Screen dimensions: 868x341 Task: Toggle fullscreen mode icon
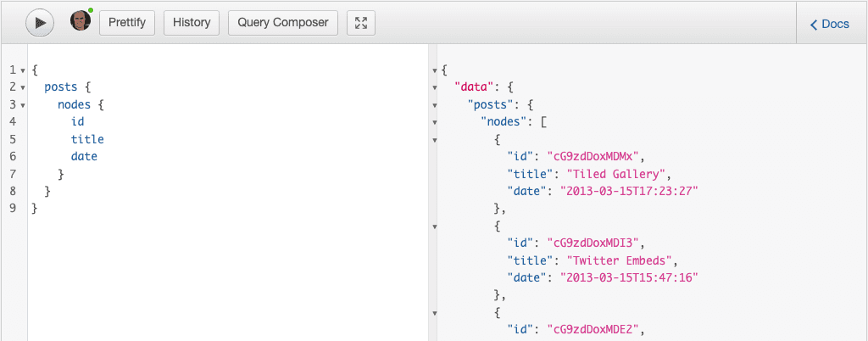coord(361,23)
